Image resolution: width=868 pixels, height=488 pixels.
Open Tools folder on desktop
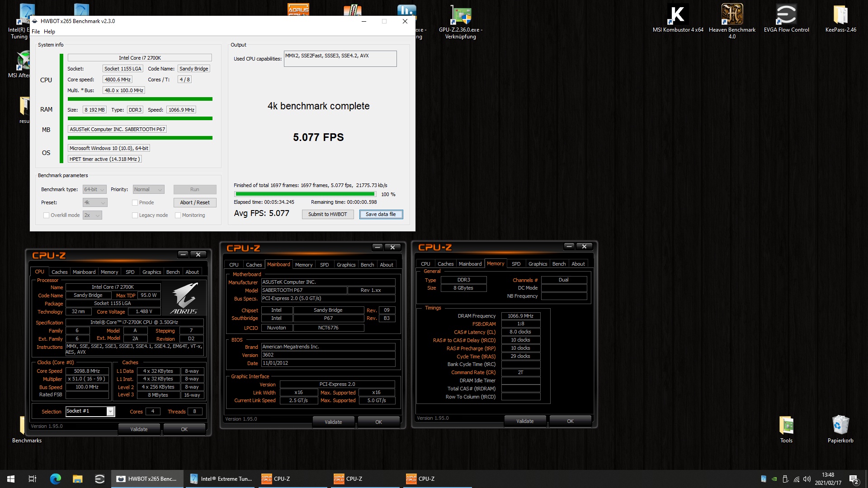[x=786, y=429]
